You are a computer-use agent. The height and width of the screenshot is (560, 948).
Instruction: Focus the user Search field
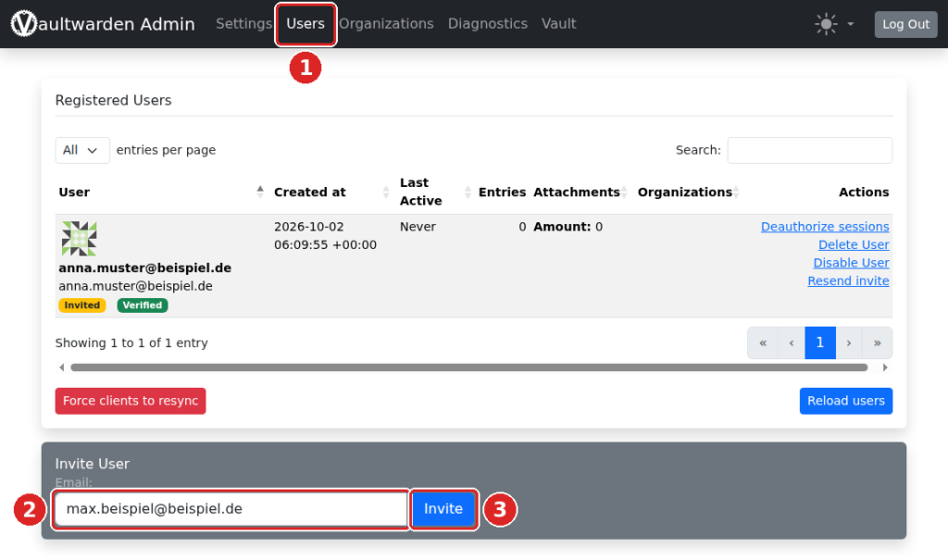(809, 150)
